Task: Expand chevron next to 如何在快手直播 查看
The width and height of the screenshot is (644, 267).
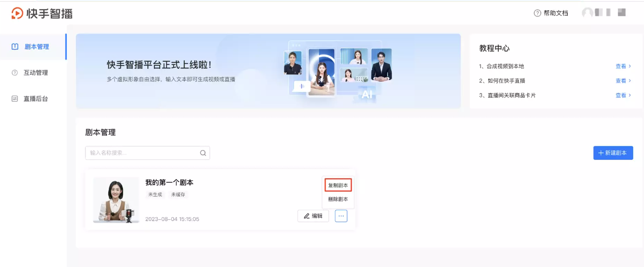Action: pyautogui.click(x=630, y=81)
